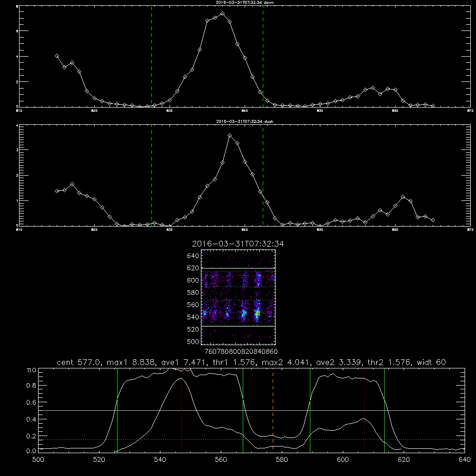Select the timestamp title above the spectrogram image
Image resolution: width=476 pixels, height=476 pixels.
[238, 244]
